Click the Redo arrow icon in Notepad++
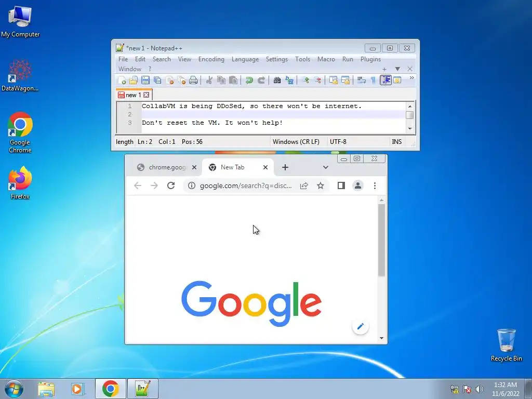532x399 pixels. tap(261, 80)
